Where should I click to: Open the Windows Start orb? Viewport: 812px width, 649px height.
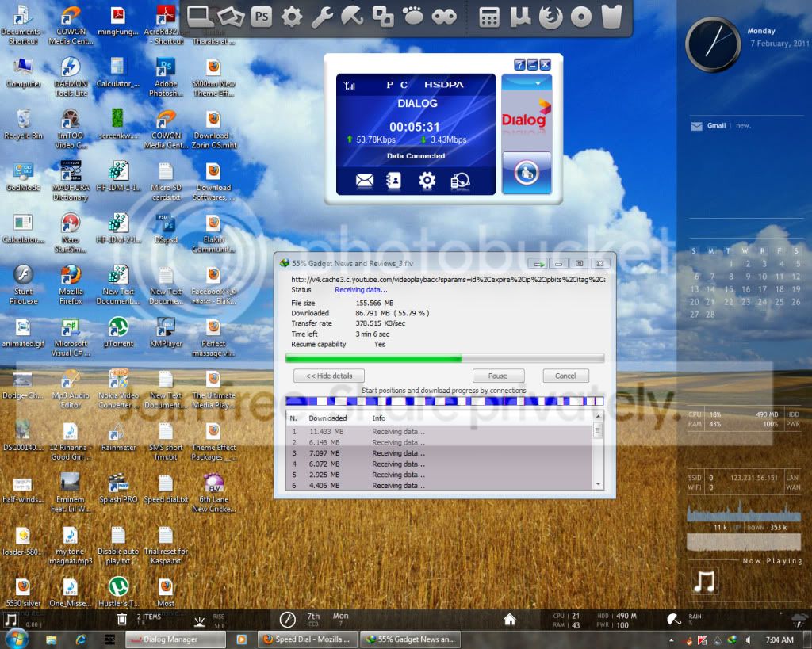click(17, 639)
